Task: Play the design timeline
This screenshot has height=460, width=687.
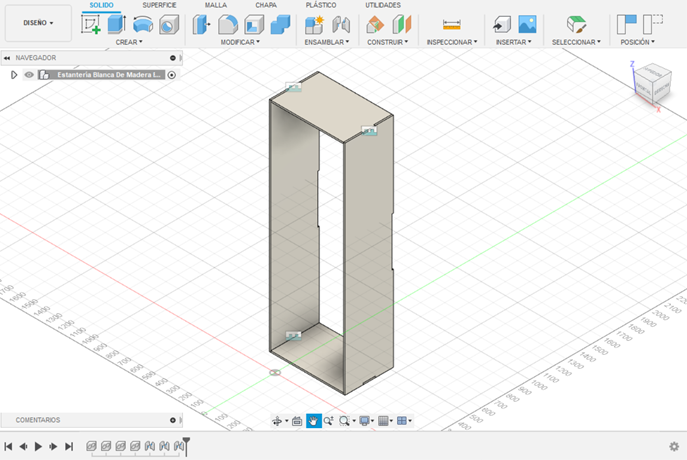Action: tap(38, 446)
